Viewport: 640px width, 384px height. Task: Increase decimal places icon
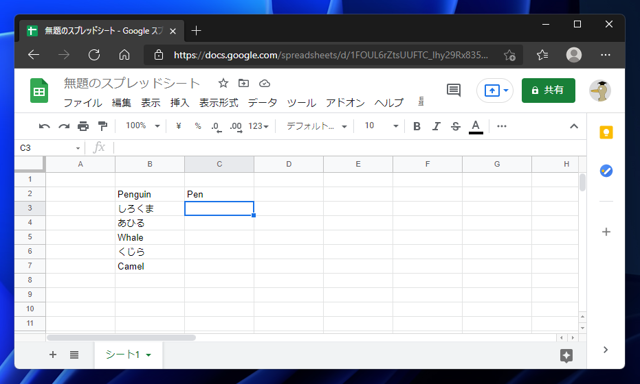(236, 127)
